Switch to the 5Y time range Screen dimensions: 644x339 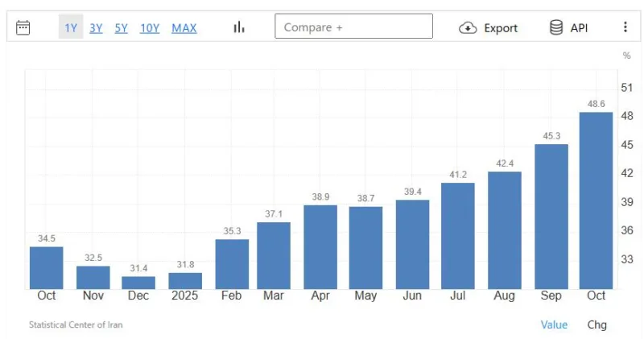[x=121, y=28]
